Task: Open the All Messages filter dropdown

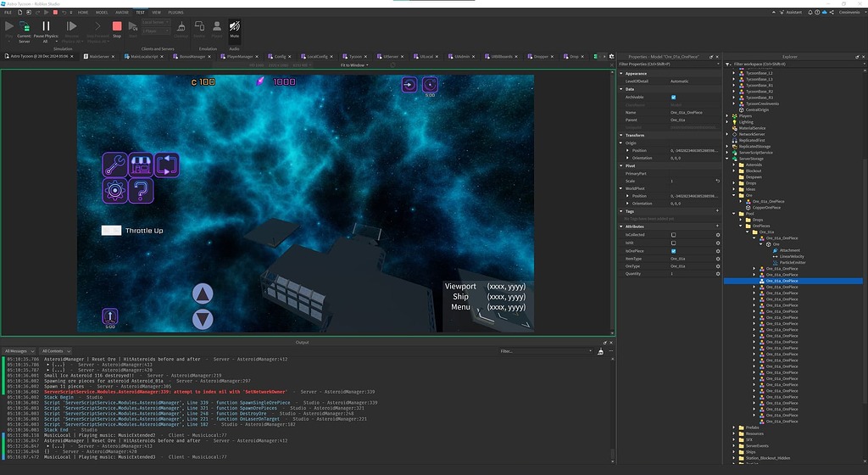Action: 19,350
